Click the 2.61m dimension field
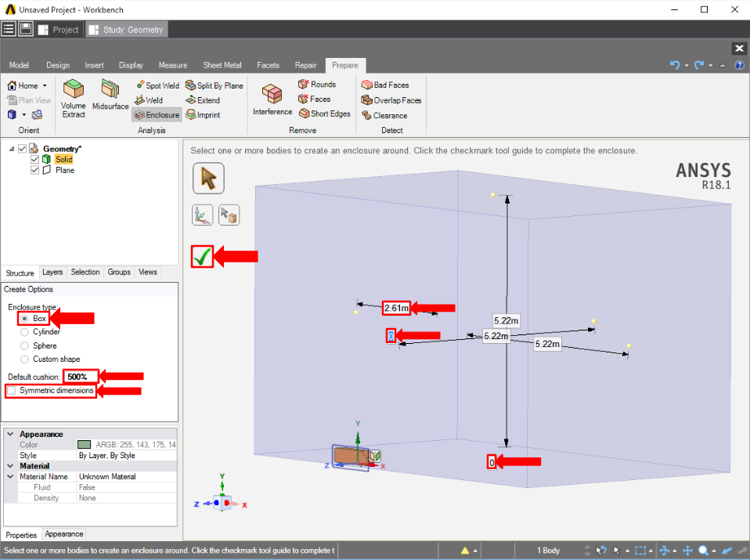 coord(396,308)
